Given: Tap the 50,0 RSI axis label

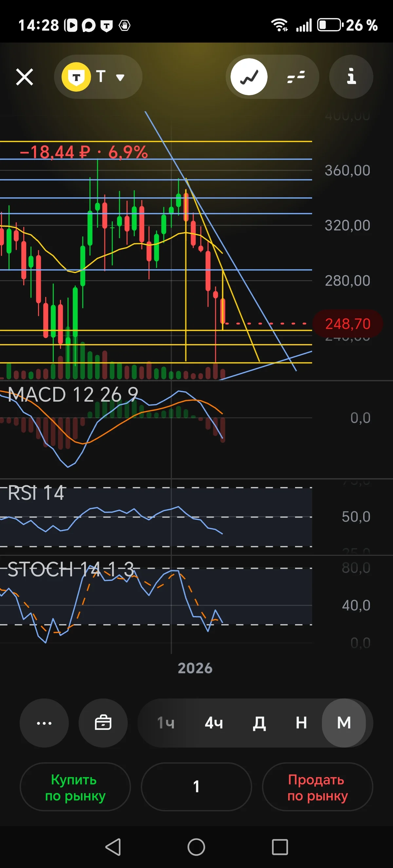Looking at the screenshot, I should [x=356, y=516].
